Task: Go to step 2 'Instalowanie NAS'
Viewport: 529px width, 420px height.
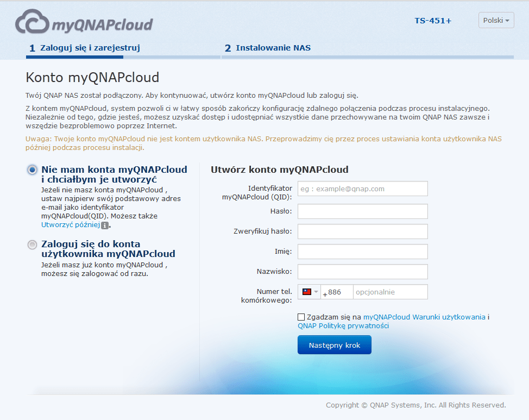Action: [x=268, y=48]
